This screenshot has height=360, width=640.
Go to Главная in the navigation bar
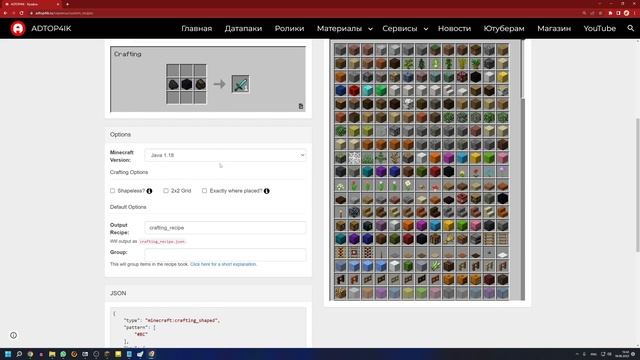pos(197,29)
